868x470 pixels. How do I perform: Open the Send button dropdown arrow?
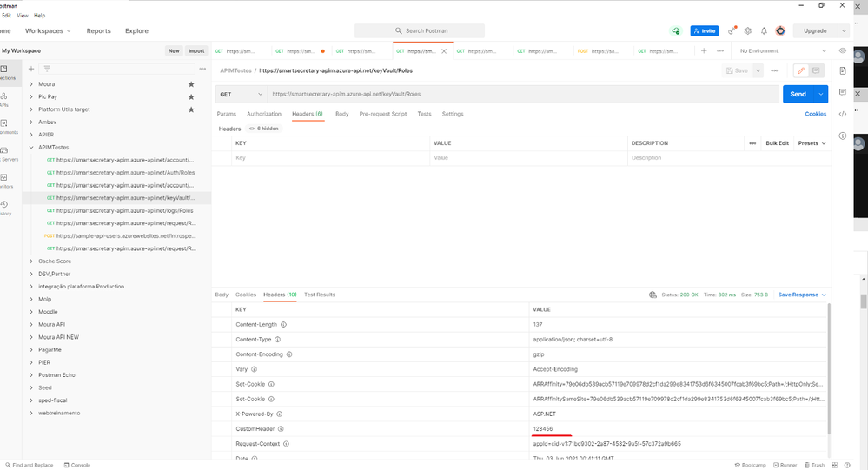[821, 95]
